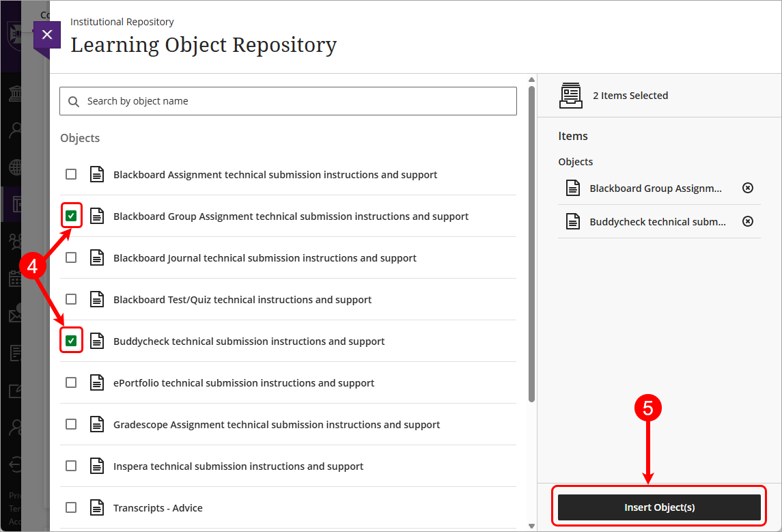782x532 pixels.
Task: Click document icon for Transcripts - Advice row
Action: point(97,507)
